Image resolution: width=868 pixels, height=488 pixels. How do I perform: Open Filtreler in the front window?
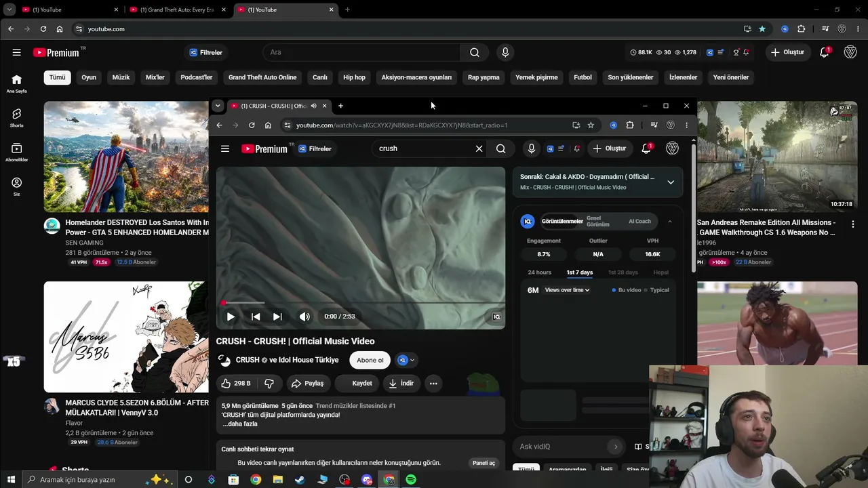tap(316, 148)
